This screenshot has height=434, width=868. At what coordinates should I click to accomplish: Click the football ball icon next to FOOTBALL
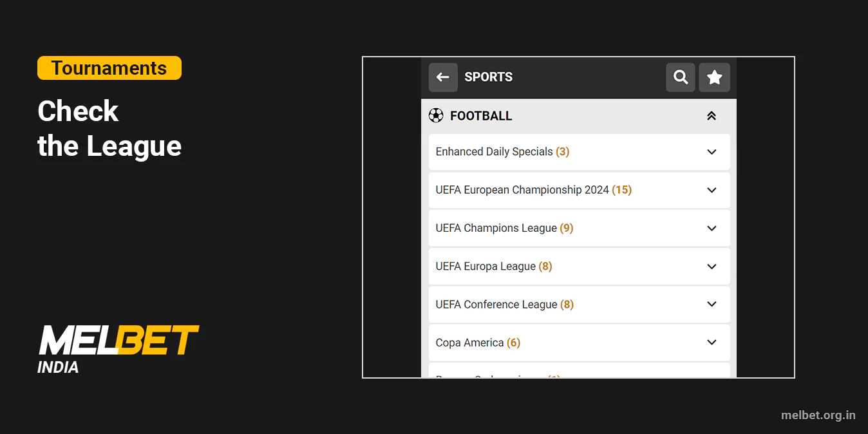tap(437, 115)
